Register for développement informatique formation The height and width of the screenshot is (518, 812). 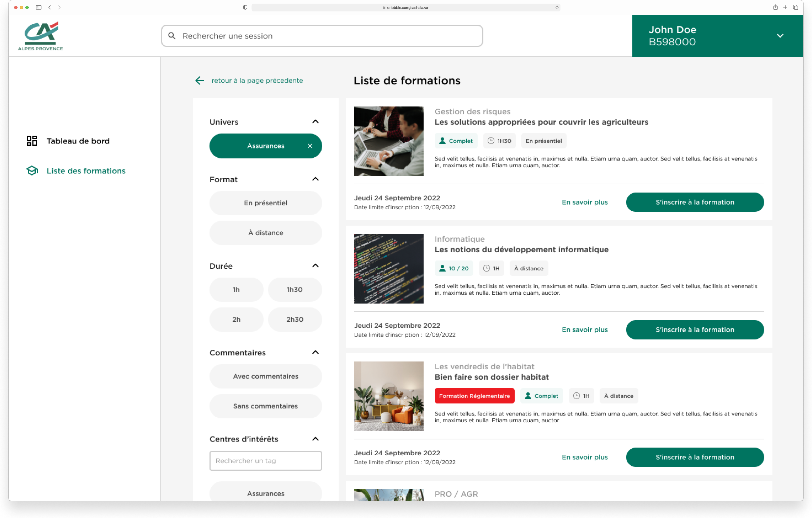[695, 330]
